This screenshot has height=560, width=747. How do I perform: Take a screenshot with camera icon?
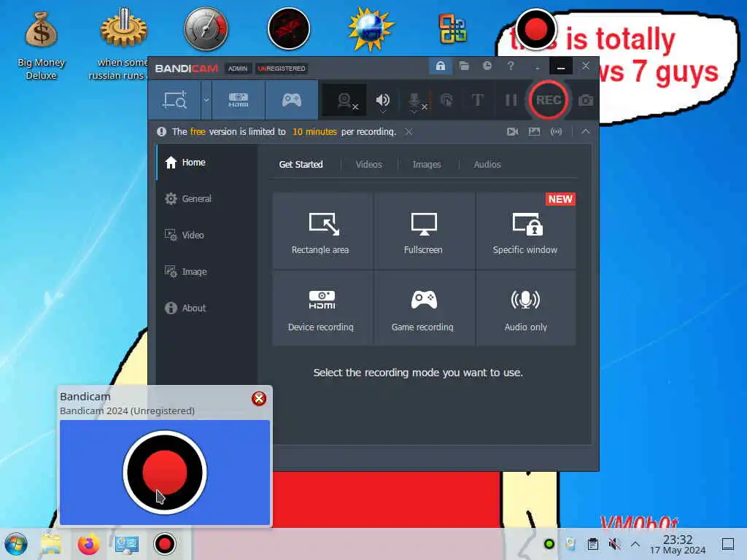pyautogui.click(x=586, y=101)
